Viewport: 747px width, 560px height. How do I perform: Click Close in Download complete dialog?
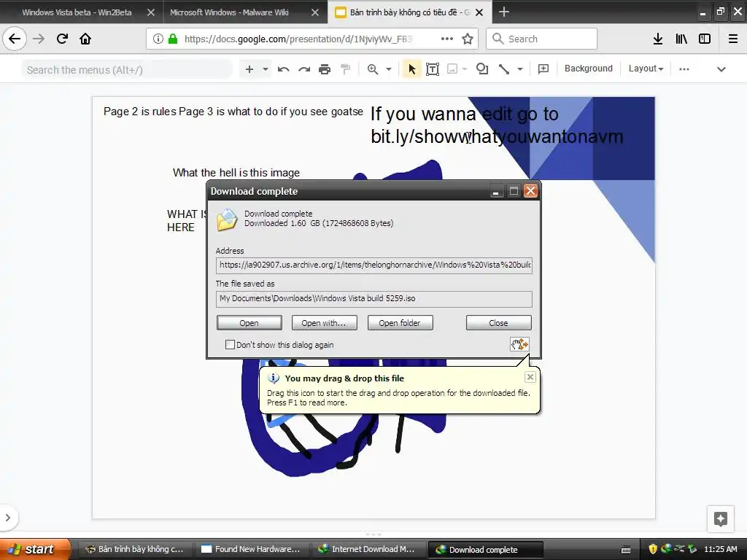pos(498,323)
